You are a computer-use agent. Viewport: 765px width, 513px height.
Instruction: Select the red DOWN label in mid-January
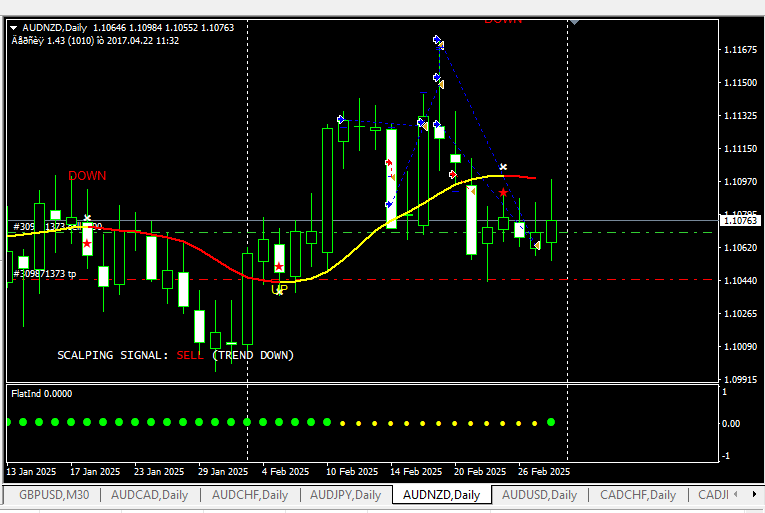(87, 176)
